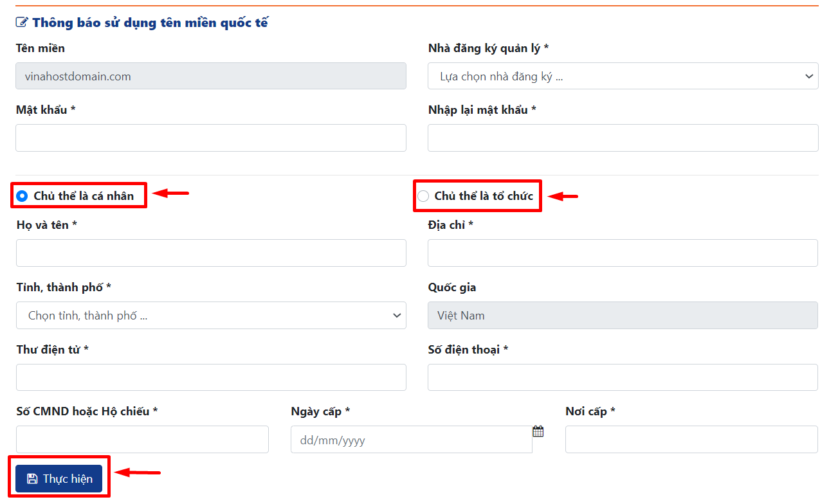This screenshot has width=829, height=504.
Task: Click the Tỉnh, thành phố label
Action: [64, 287]
